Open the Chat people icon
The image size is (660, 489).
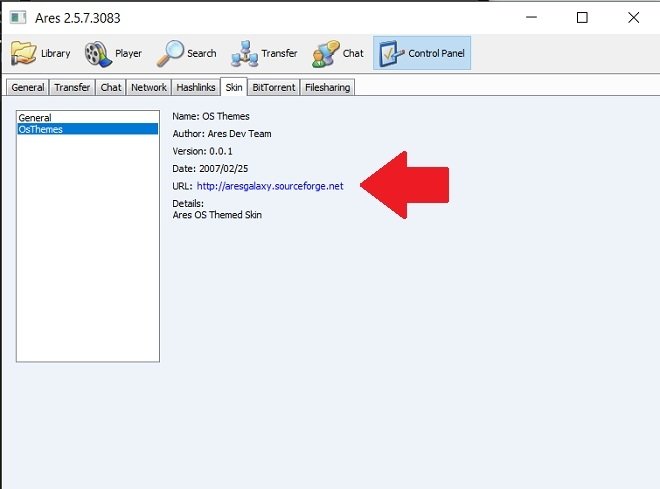325,53
